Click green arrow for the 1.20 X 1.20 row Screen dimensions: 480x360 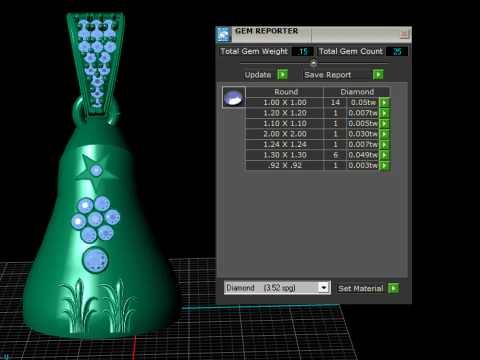pos(384,113)
